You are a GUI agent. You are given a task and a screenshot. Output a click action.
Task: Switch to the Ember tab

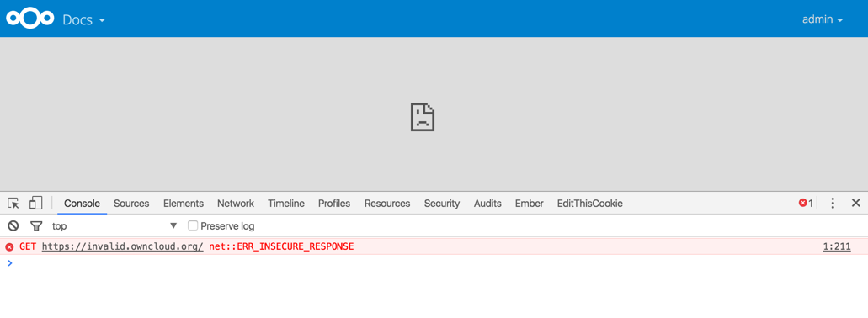530,204
